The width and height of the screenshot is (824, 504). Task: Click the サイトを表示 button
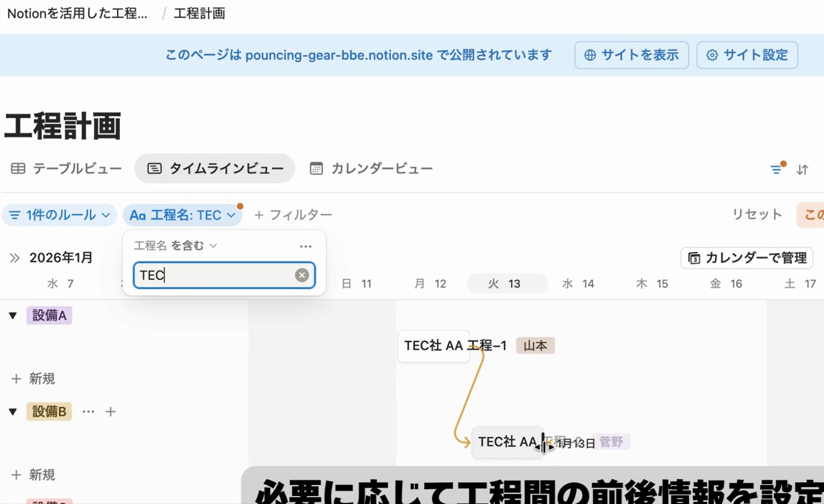pyautogui.click(x=631, y=55)
